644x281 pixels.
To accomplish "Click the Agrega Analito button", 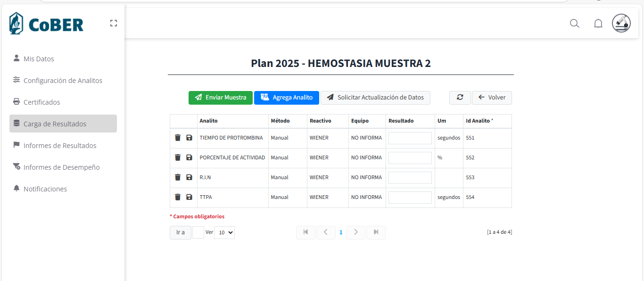I will pyautogui.click(x=287, y=98).
